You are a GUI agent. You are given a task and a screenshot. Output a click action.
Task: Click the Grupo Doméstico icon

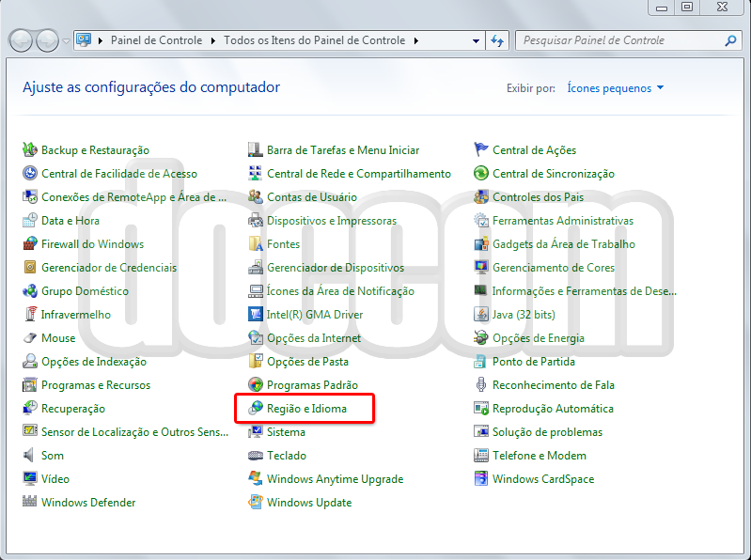pos(30,290)
